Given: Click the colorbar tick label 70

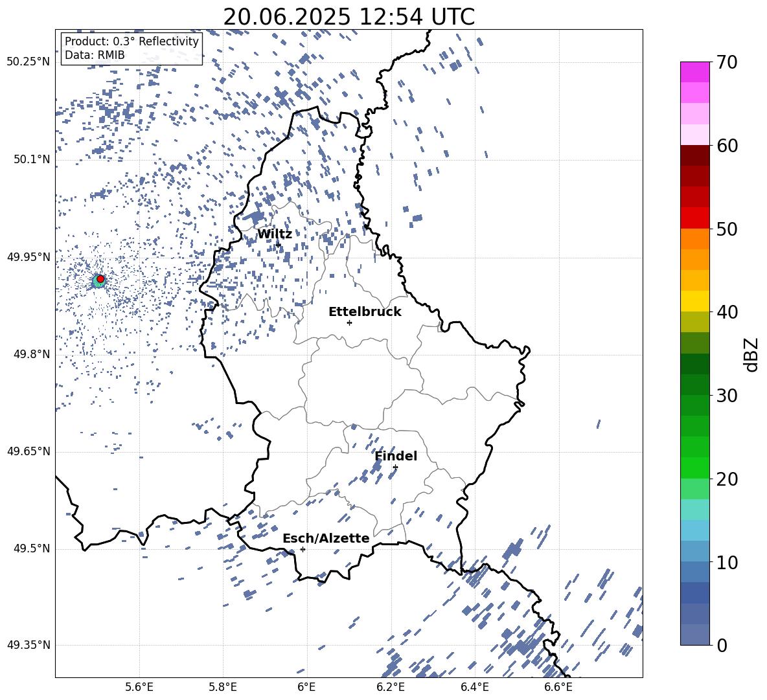Looking at the screenshot, I should coord(727,62).
